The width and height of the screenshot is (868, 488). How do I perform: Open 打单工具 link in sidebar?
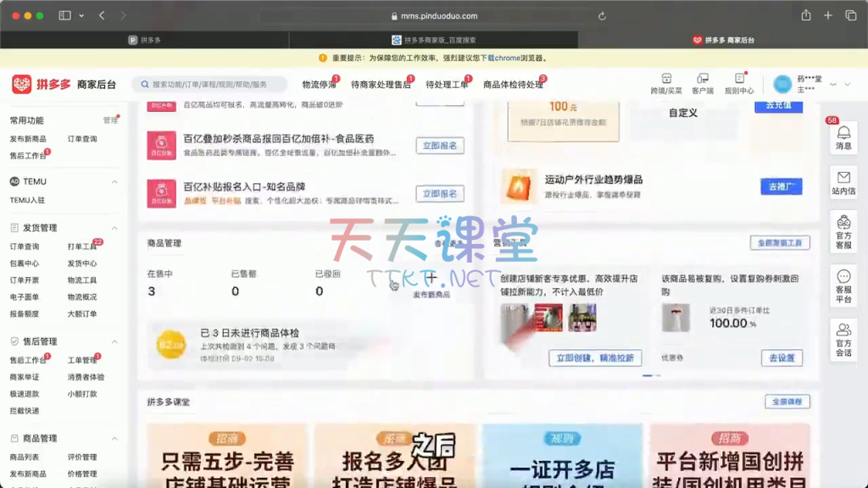[82, 247]
